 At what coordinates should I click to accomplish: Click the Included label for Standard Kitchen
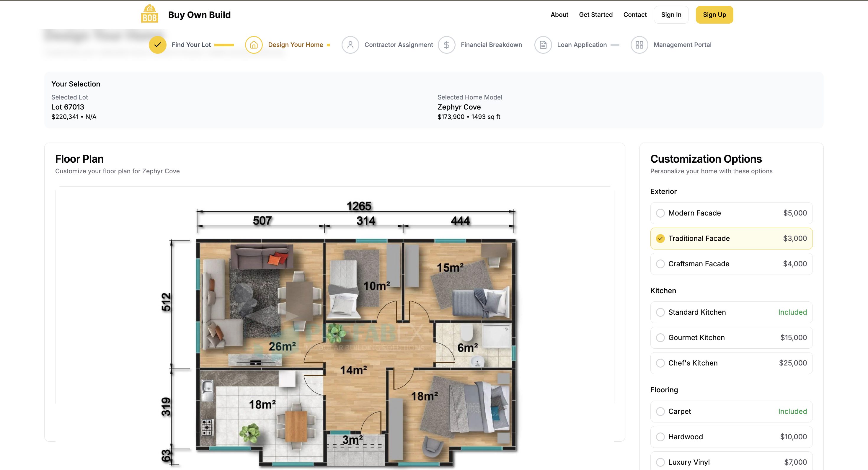pos(792,312)
